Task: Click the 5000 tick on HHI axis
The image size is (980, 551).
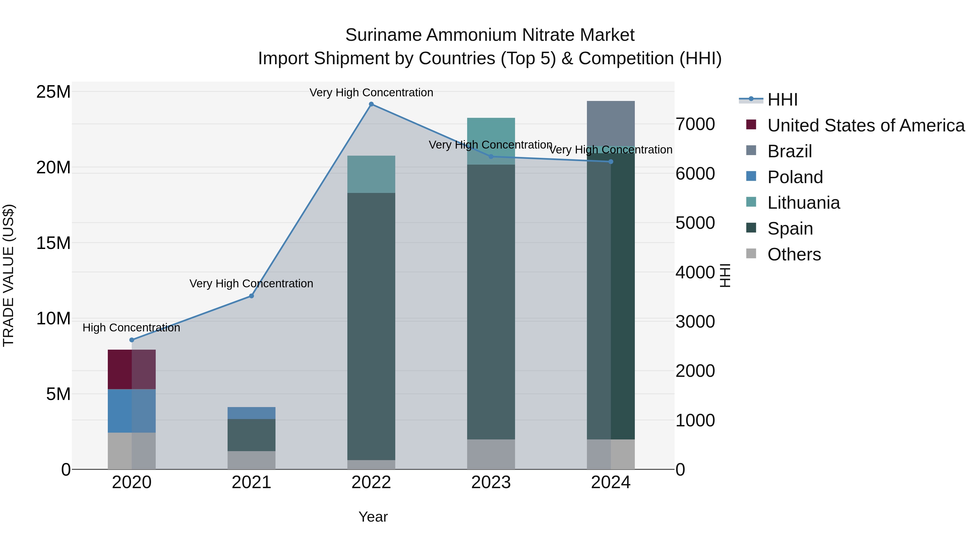Action: [696, 223]
